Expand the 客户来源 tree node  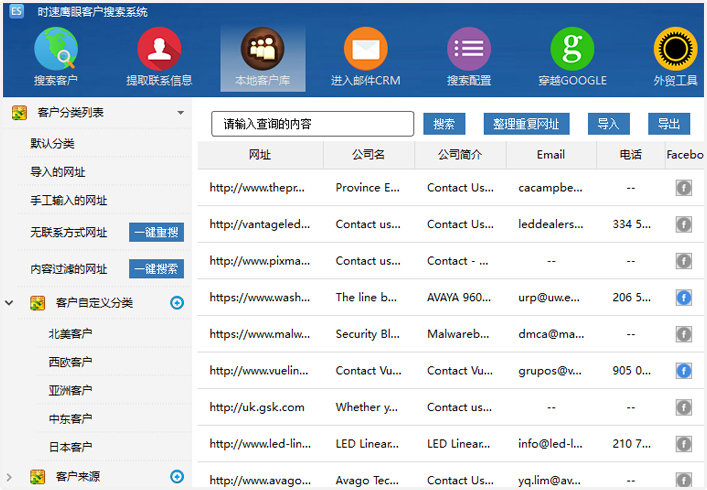[x=10, y=477]
